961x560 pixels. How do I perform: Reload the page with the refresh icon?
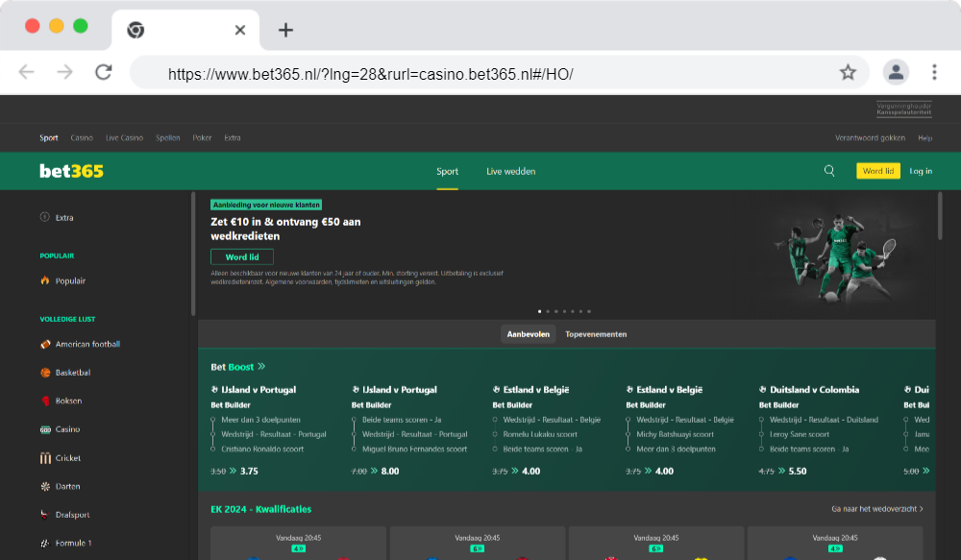104,72
